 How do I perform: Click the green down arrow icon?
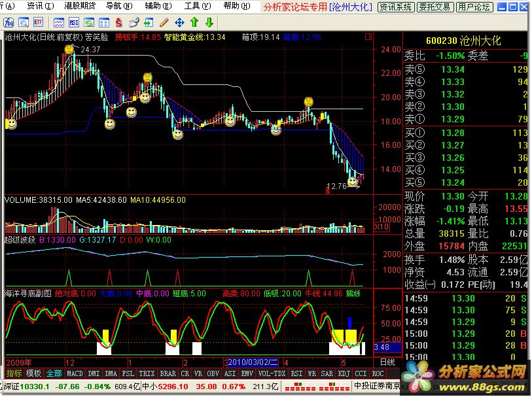click(209, 23)
